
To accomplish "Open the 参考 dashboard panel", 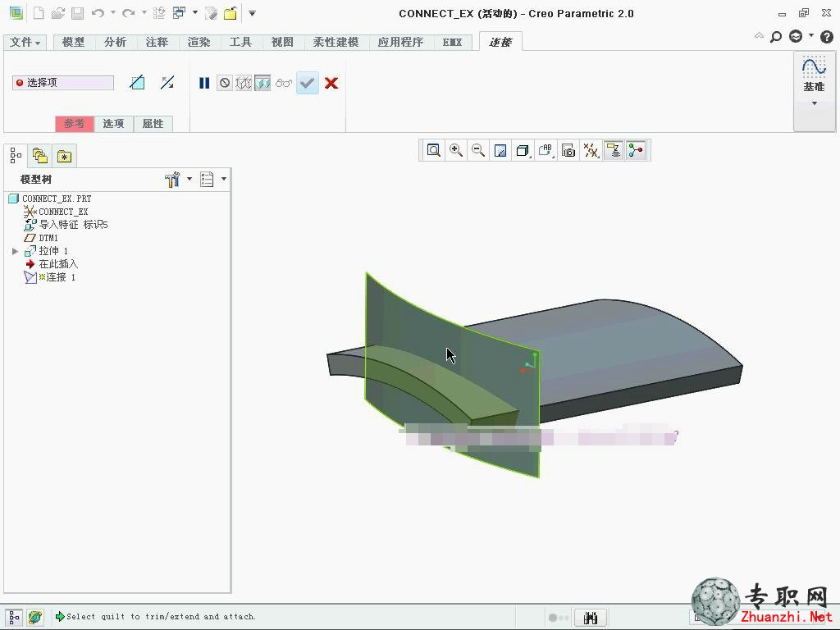I will tap(75, 124).
